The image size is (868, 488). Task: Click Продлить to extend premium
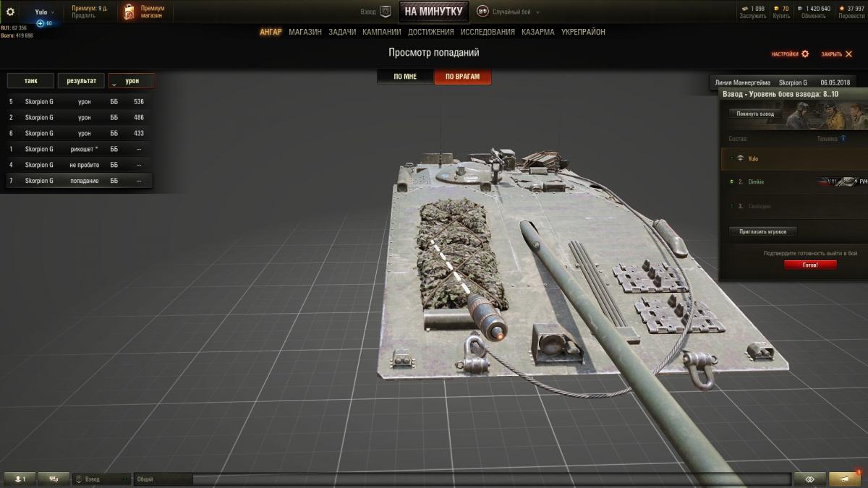83,15
